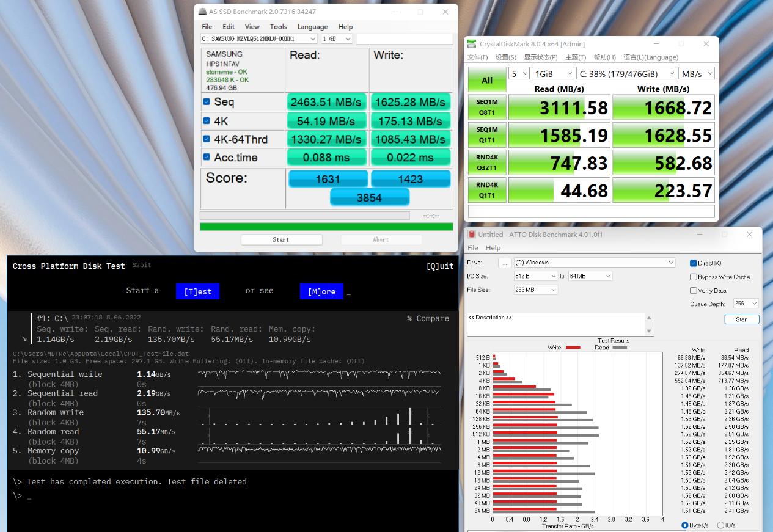Click the Start button in AS SSD Benchmark
The width and height of the screenshot is (773, 532).
(280, 239)
